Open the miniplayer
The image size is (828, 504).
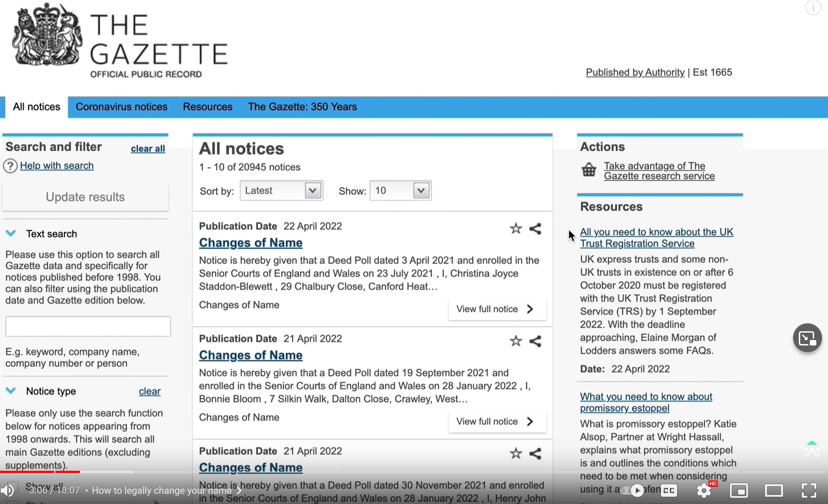(x=739, y=491)
